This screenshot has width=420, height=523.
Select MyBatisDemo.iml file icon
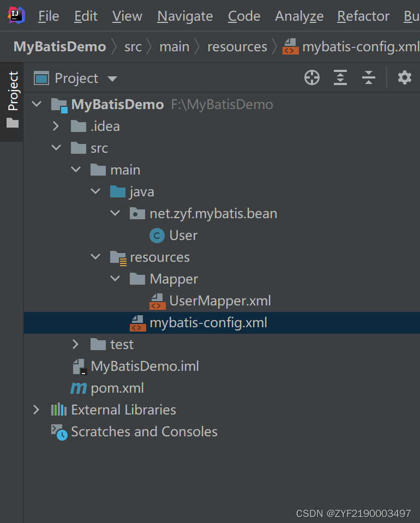pos(80,366)
